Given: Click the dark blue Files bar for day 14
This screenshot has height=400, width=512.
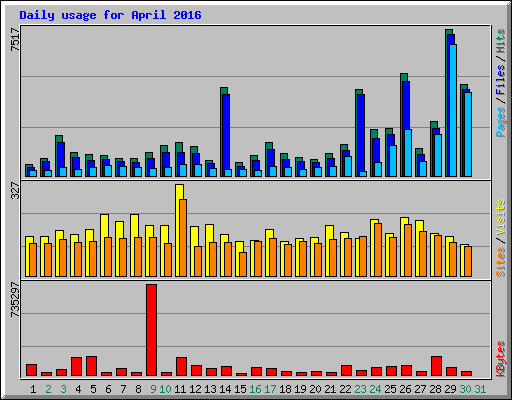Looking at the screenshot, I should (226, 132).
